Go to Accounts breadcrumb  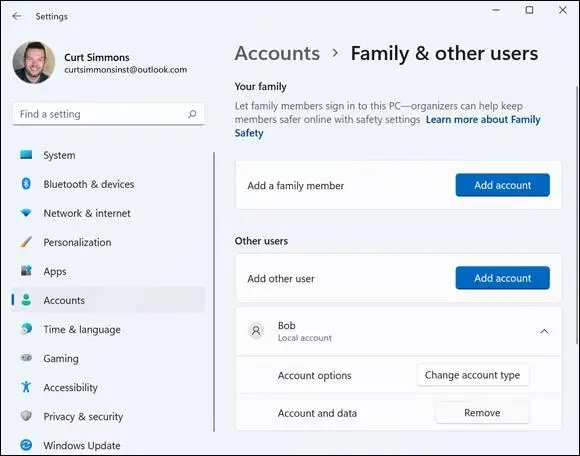click(277, 53)
